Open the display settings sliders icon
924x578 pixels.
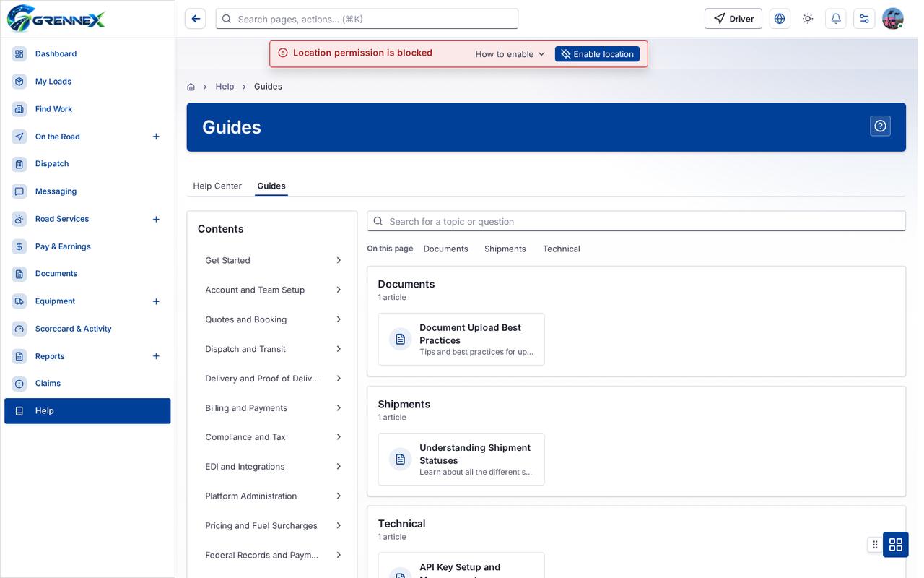click(x=864, y=19)
